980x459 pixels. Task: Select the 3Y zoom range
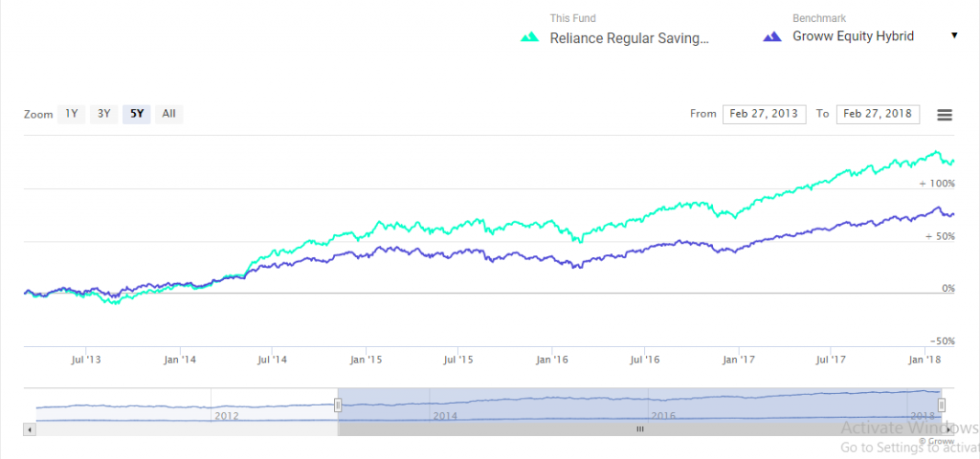point(104,114)
